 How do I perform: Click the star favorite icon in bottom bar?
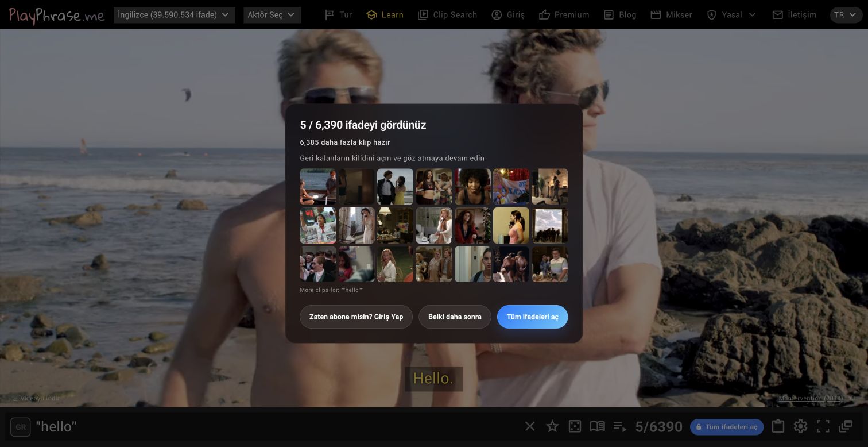(552, 426)
